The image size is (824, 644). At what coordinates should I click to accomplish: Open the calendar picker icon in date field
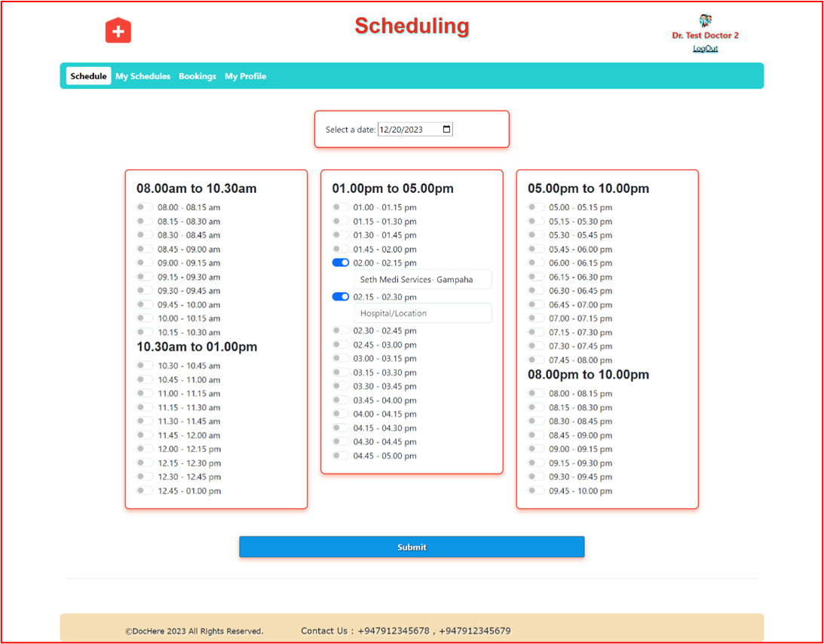[x=447, y=129]
